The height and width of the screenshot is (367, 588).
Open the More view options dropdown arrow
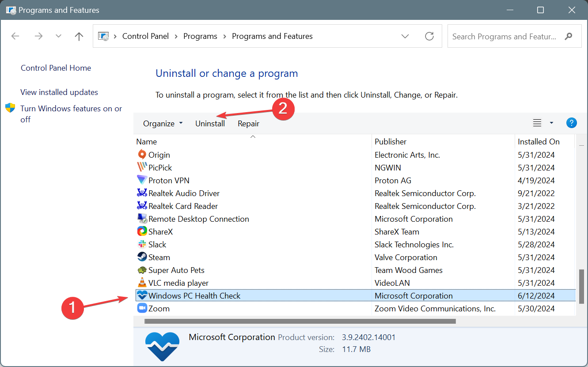pos(551,123)
